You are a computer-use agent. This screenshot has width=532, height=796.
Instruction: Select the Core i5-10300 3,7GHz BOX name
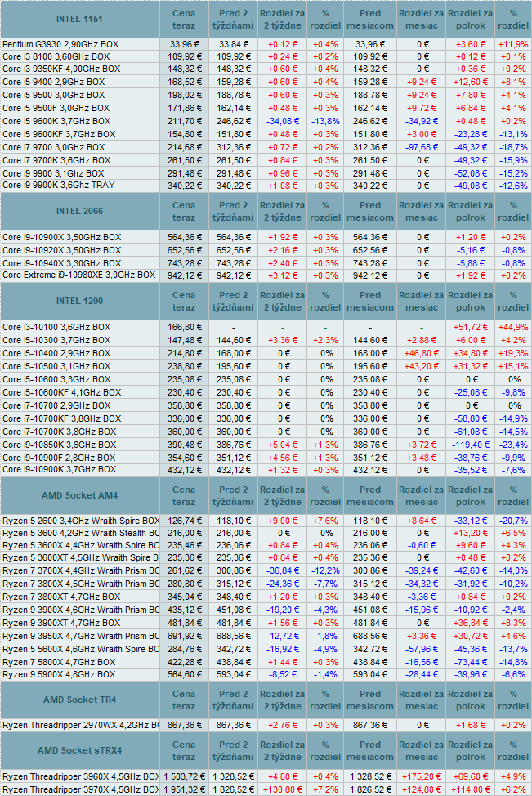click(56, 341)
